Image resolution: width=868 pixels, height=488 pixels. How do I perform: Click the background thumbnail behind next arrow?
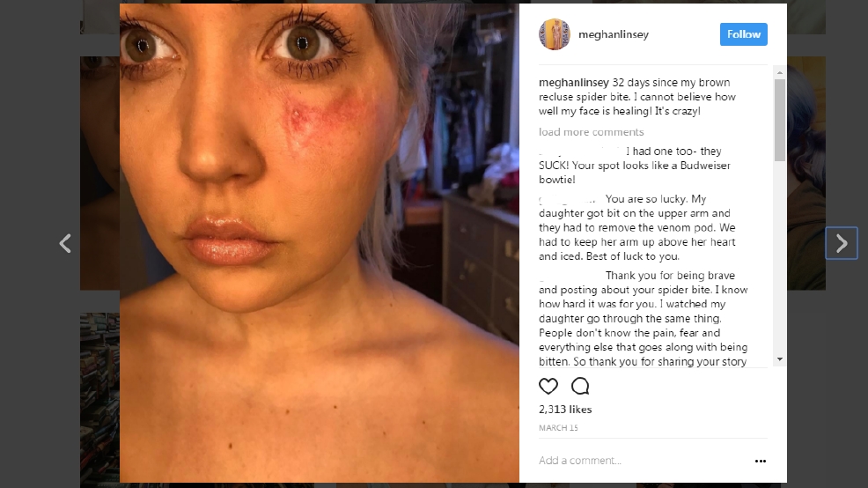[x=806, y=173]
